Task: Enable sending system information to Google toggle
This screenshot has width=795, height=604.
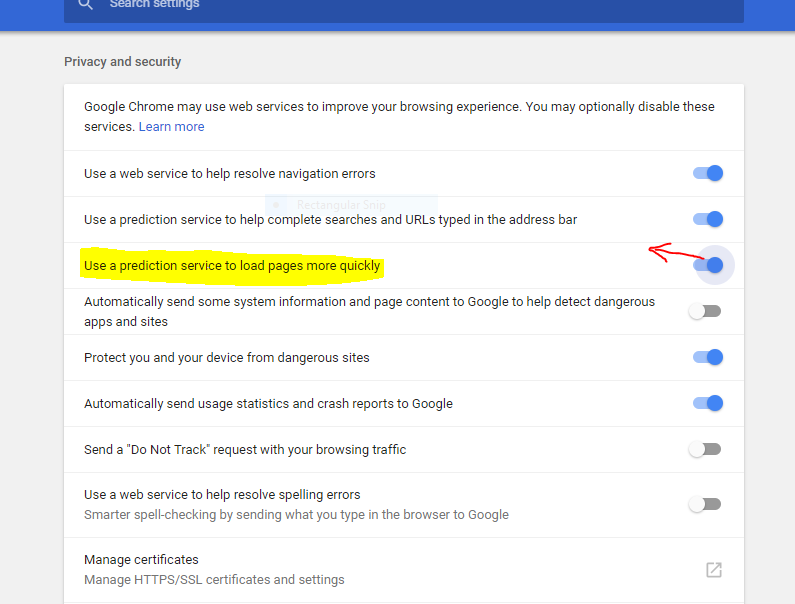Action: [704, 311]
